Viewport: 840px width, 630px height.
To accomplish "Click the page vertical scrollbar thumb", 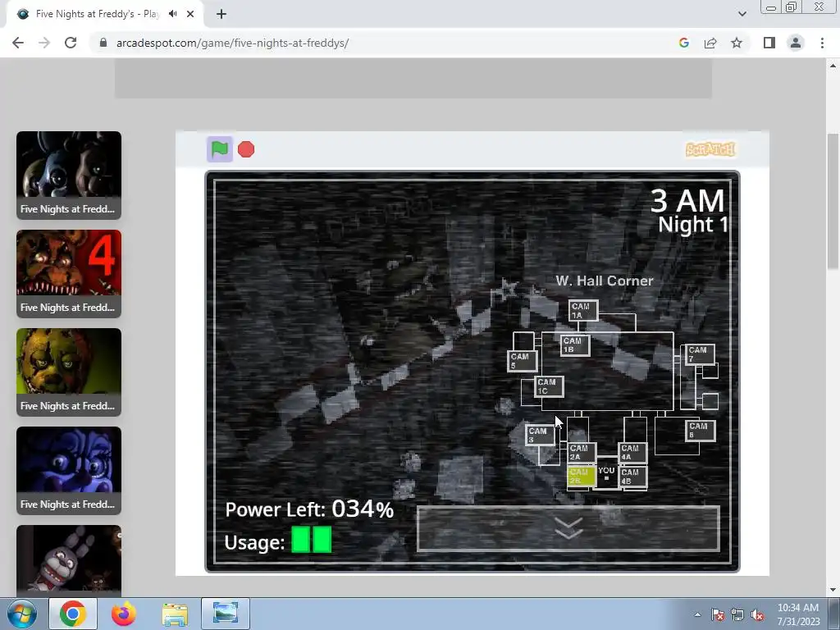I will pos(833,202).
